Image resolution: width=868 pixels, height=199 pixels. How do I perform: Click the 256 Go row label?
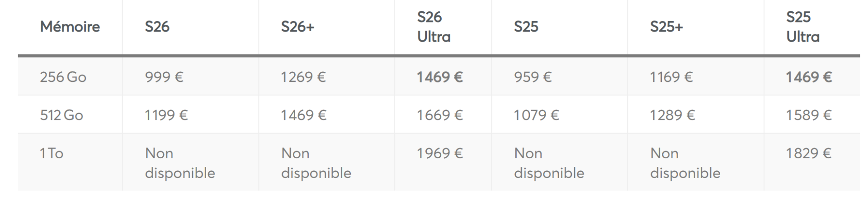pos(63,77)
